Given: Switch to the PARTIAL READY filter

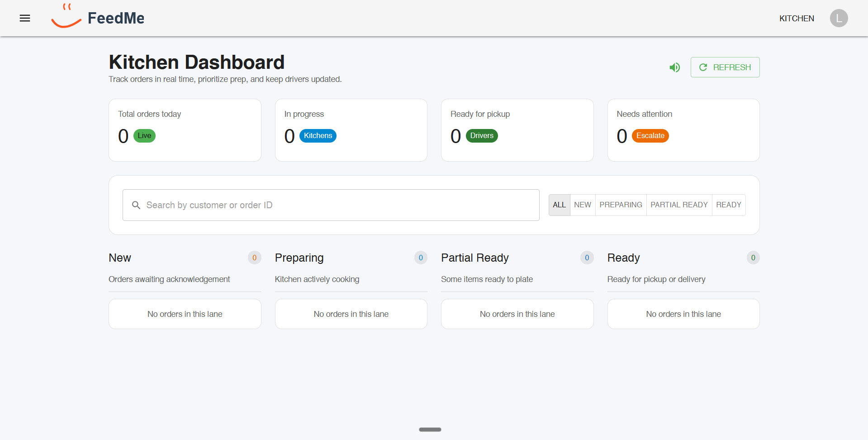Looking at the screenshot, I should tap(678, 205).
